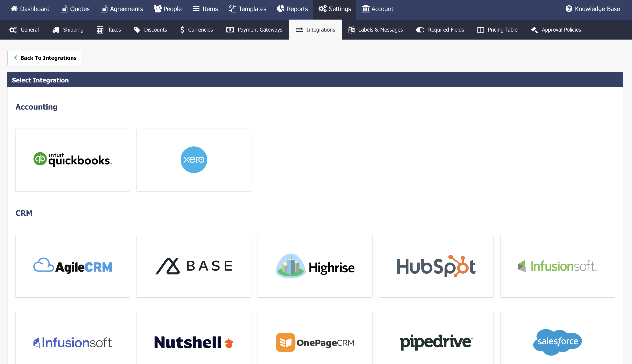
Task: Switch to the Labels & Messages tab
Action: click(376, 30)
